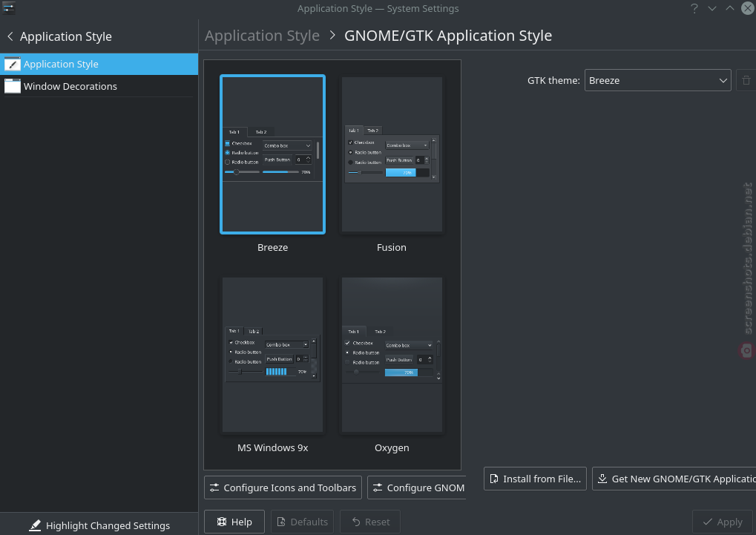The width and height of the screenshot is (756, 535).
Task: Click the GNOME/GTK Application Style heading
Action: 448,36
